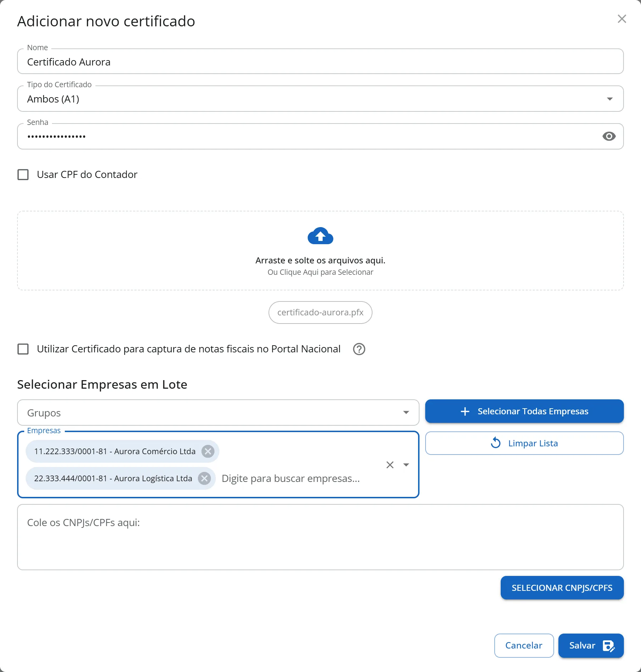Open Tipo do Certificado dropdown

[320, 99]
